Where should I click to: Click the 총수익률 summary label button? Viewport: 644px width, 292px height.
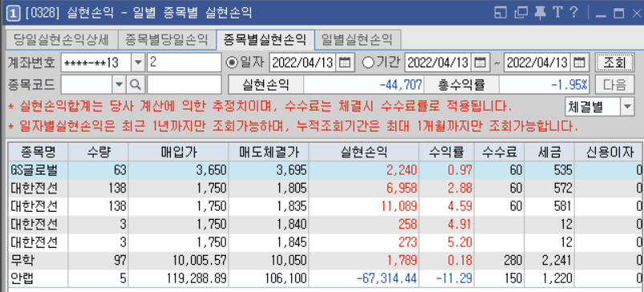461,85
